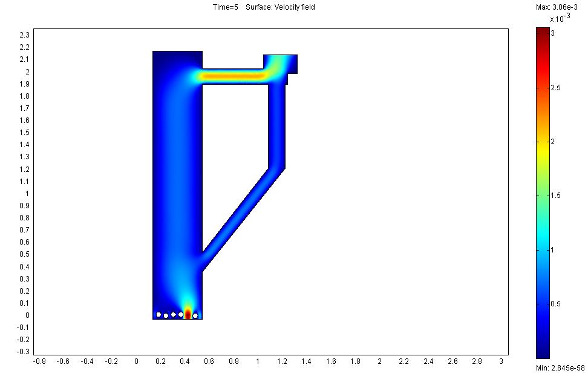This screenshot has width=588, height=379.
Task: Click the red inlet jet at column bottom
Action: click(188, 313)
